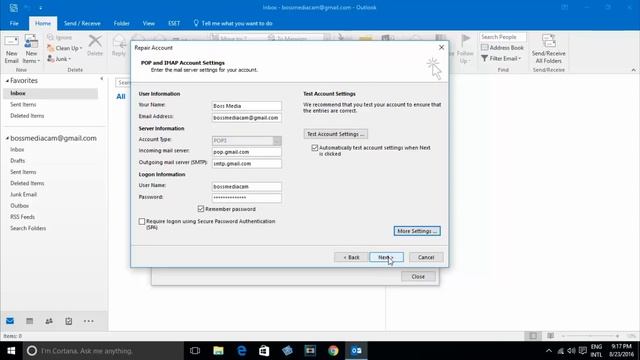Open the Folder tab
The height and width of the screenshot is (360, 640).
click(x=121, y=23)
